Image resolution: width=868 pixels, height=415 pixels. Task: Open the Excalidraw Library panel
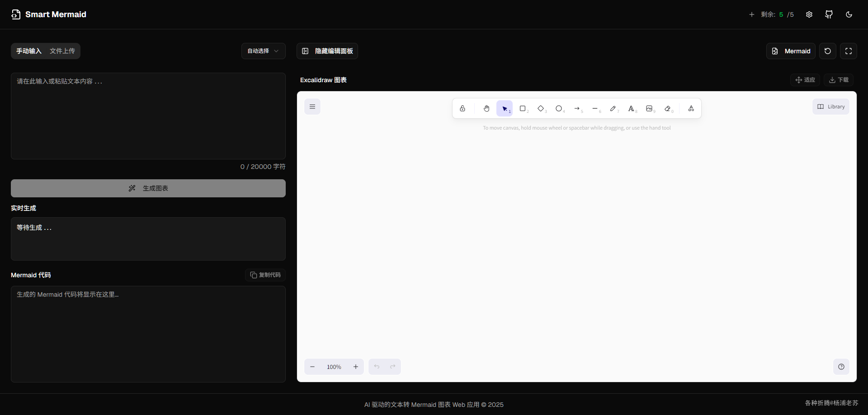click(x=831, y=107)
